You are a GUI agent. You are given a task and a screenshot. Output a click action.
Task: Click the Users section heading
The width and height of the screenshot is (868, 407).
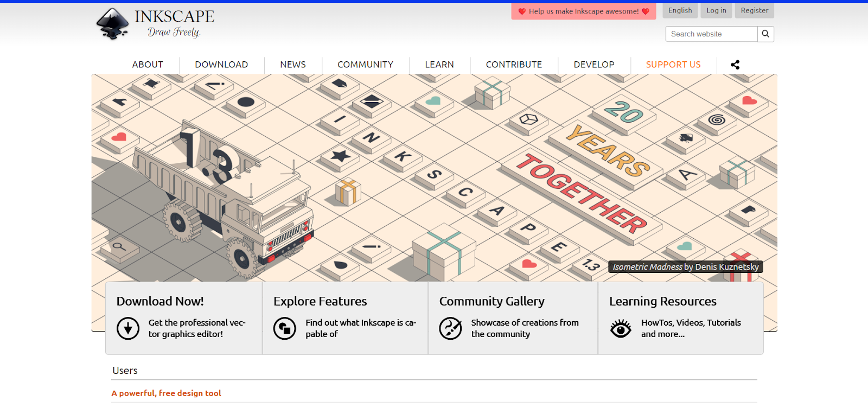tap(125, 371)
